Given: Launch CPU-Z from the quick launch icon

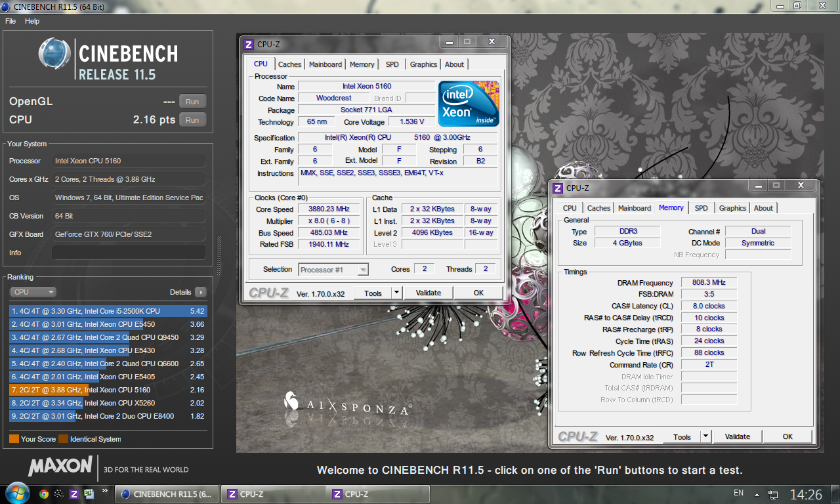Looking at the screenshot, I should 74,494.
